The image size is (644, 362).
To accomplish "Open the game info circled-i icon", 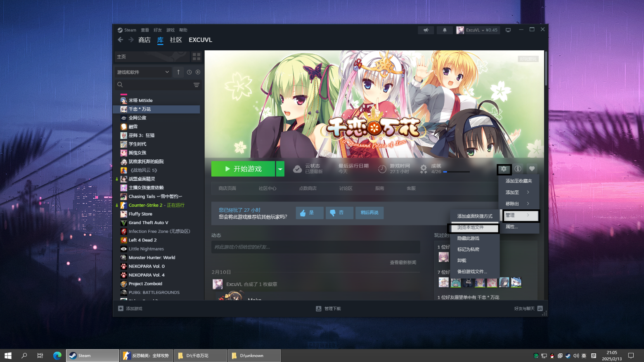I will tap(518, 169).
